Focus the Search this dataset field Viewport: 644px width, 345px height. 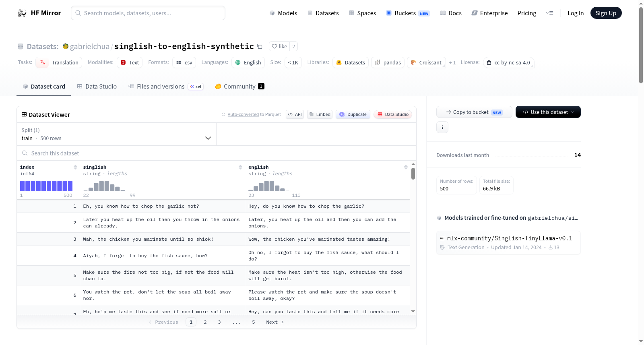[x=217, y=153]
